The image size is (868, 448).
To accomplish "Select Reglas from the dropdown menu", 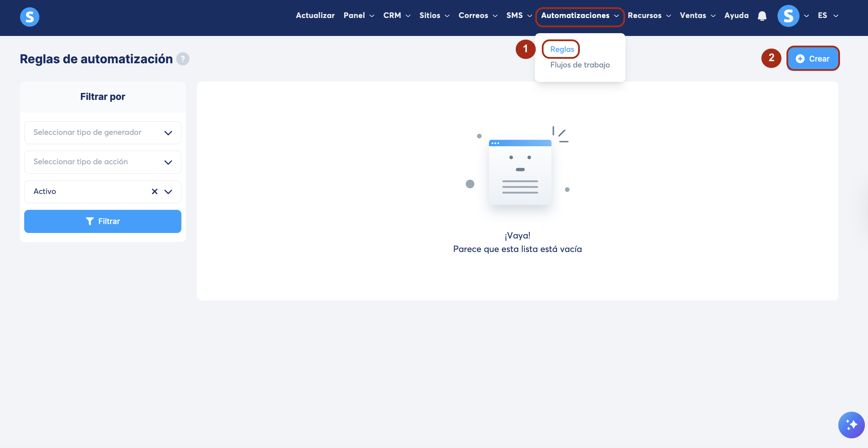I will [562, 49].
